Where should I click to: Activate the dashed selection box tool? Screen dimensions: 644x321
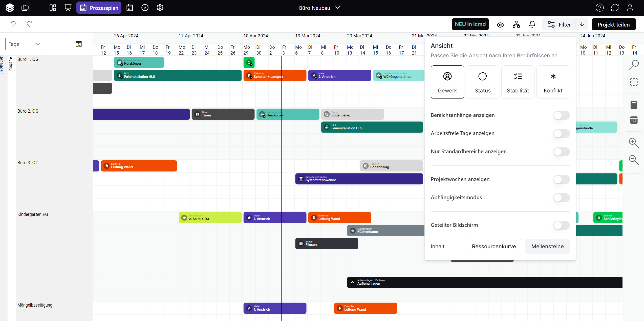coord(634,82)
